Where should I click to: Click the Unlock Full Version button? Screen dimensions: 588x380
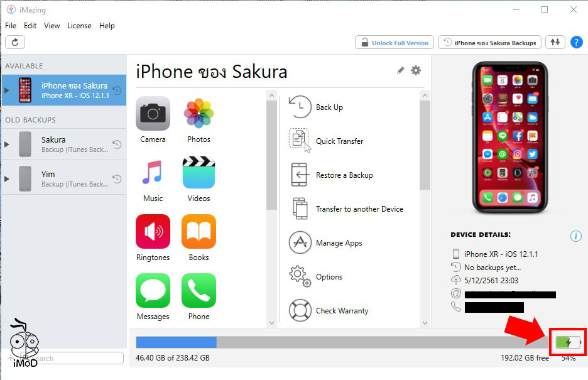tap(394, 42)
